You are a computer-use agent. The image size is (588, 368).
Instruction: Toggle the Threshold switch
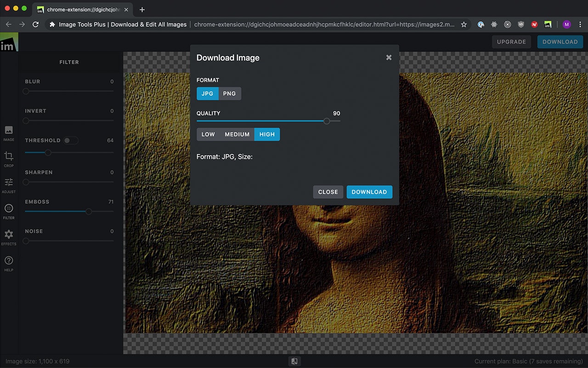click(x=71, y=140)
